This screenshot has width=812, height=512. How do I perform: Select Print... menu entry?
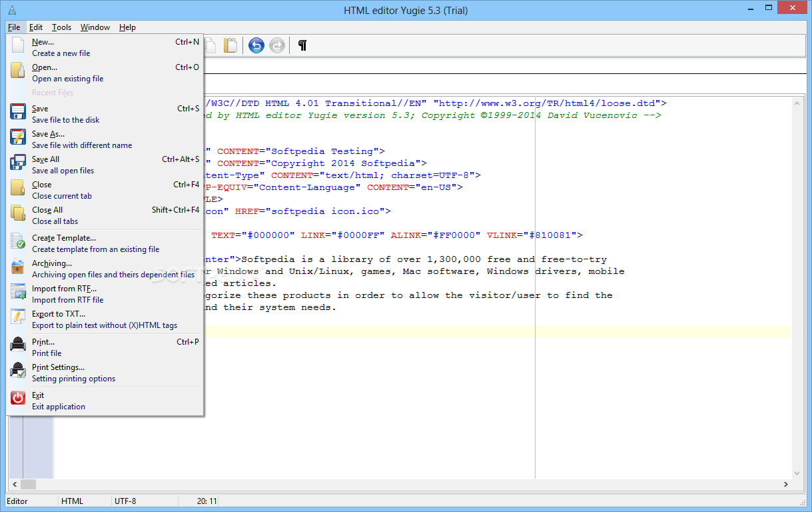point(105,347)
